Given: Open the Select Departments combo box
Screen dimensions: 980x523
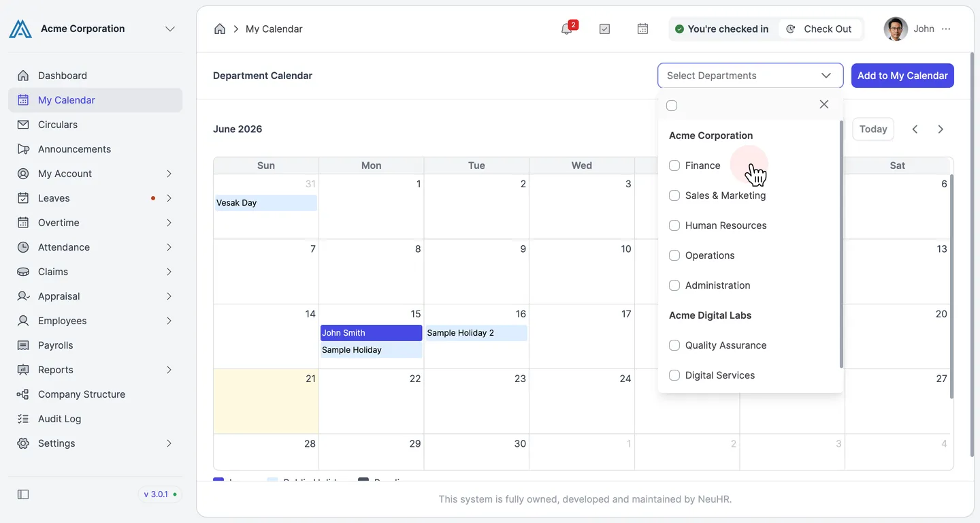Looking at the screenshot, I should [751, 76].
